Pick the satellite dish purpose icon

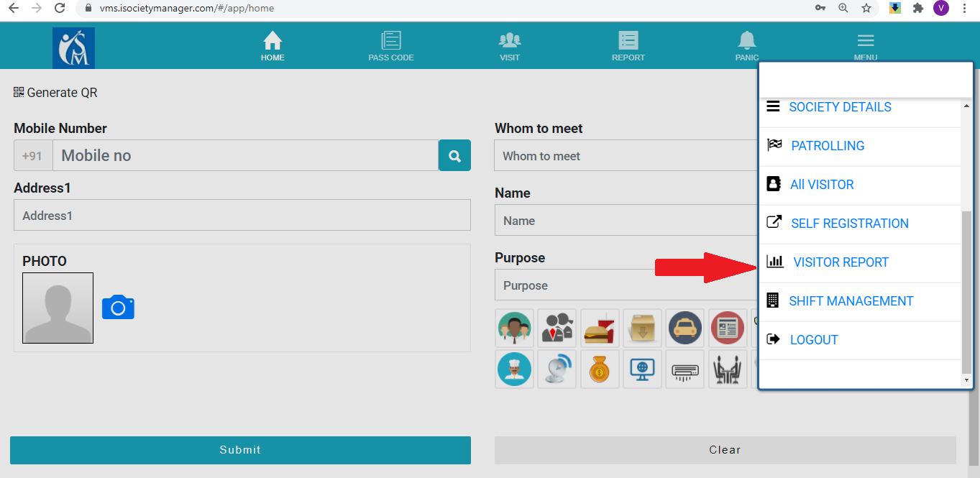pyautogui.click(x=557, y=369)
